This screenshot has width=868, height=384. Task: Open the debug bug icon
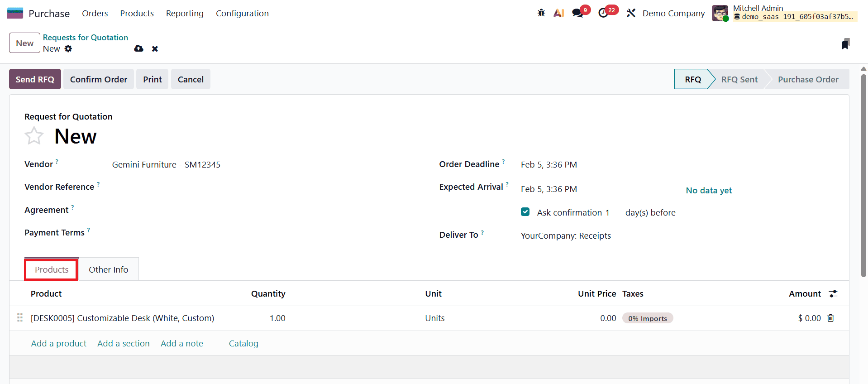pos(541,13)
